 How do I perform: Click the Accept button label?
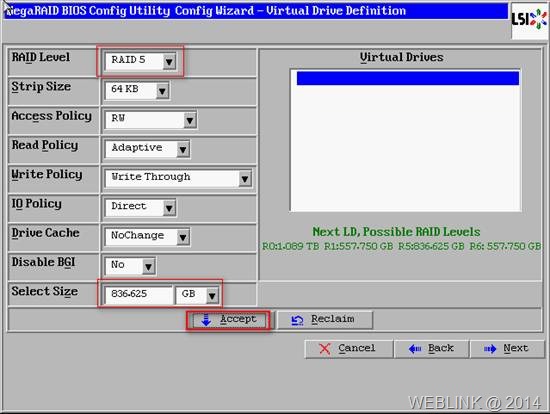(x=238, y=319)
